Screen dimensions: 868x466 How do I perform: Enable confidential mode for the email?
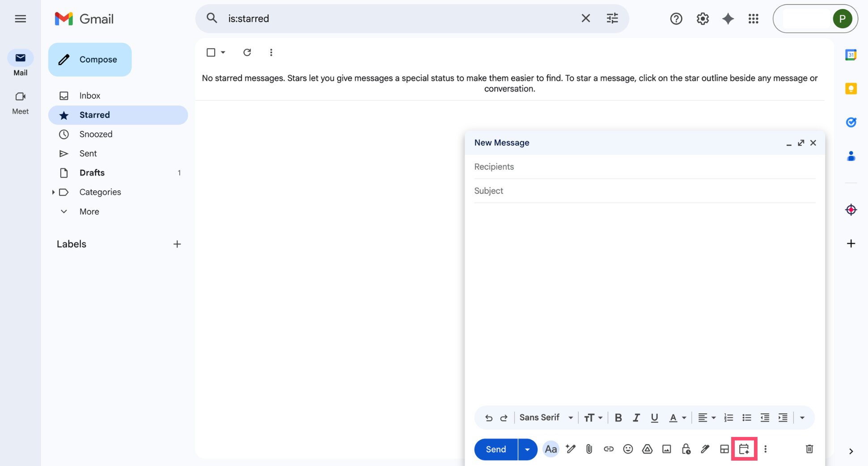[686, 449]
